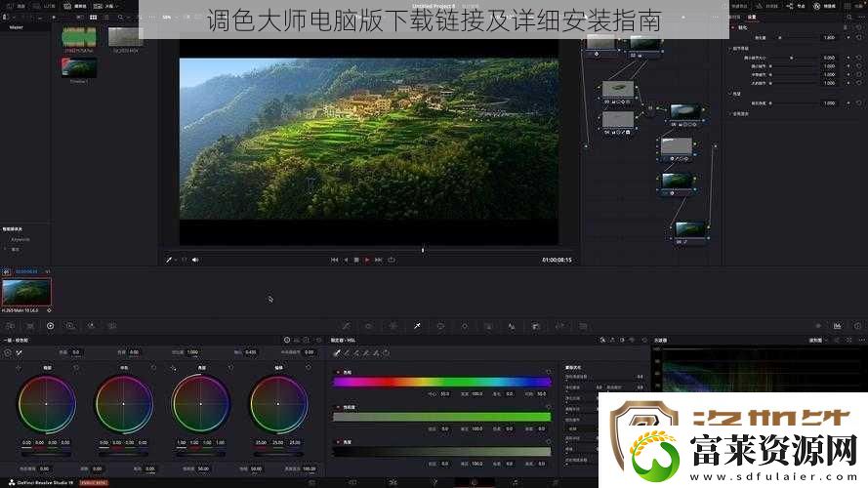Select the Color Wheels palette icon
The height and width of the screenshot is (488, 868).
(51, 326)
